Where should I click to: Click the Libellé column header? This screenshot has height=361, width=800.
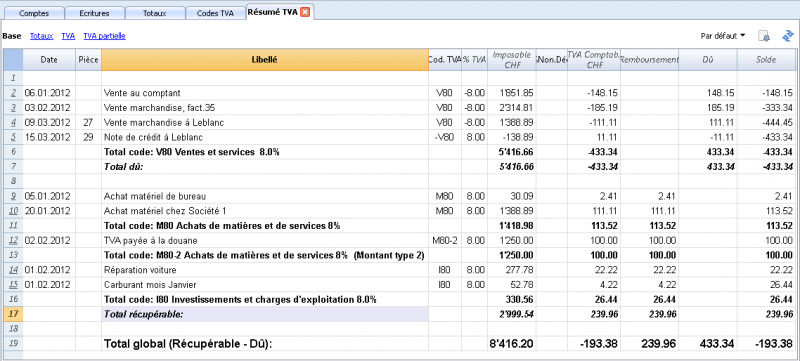pyautogui.click(x=265, y=60)
